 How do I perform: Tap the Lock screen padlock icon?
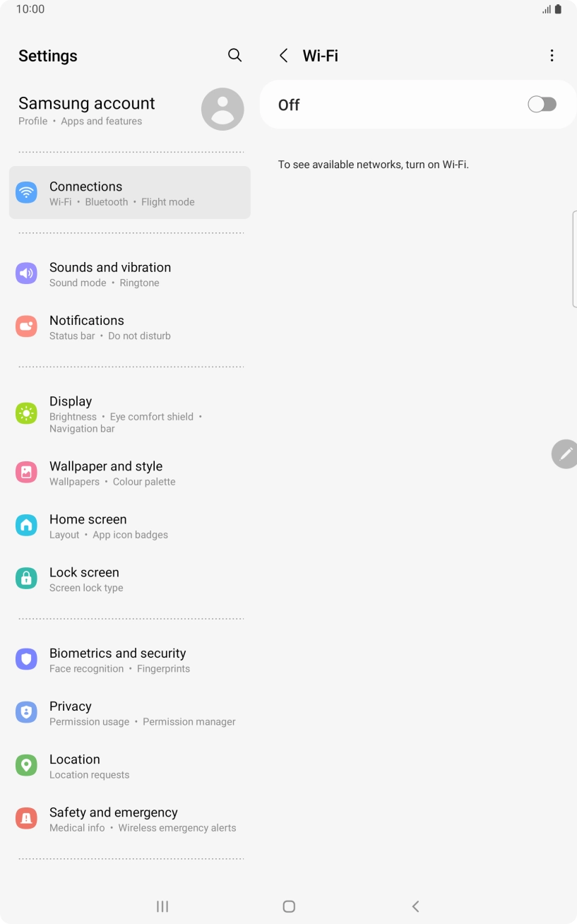[26, 579]
